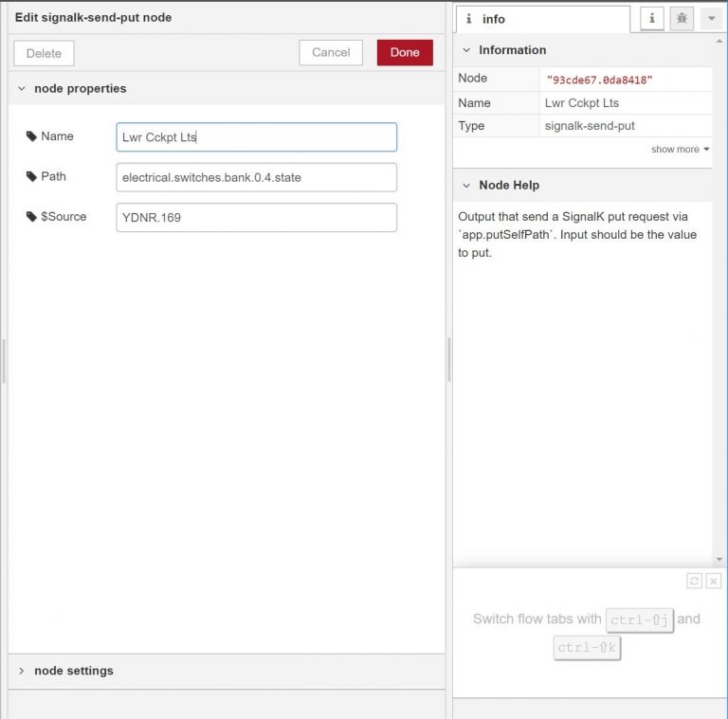Open the debug messages bug icon

(682, 19)
